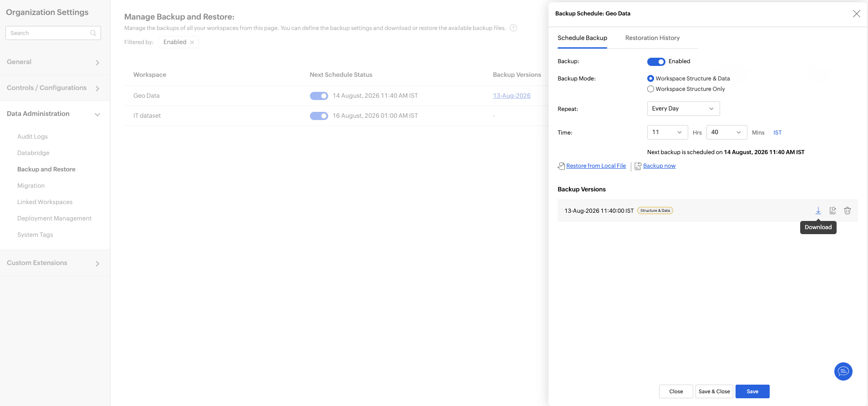Click the Workspace column header
The image size is (868, 406).
[x=150, y=75]
